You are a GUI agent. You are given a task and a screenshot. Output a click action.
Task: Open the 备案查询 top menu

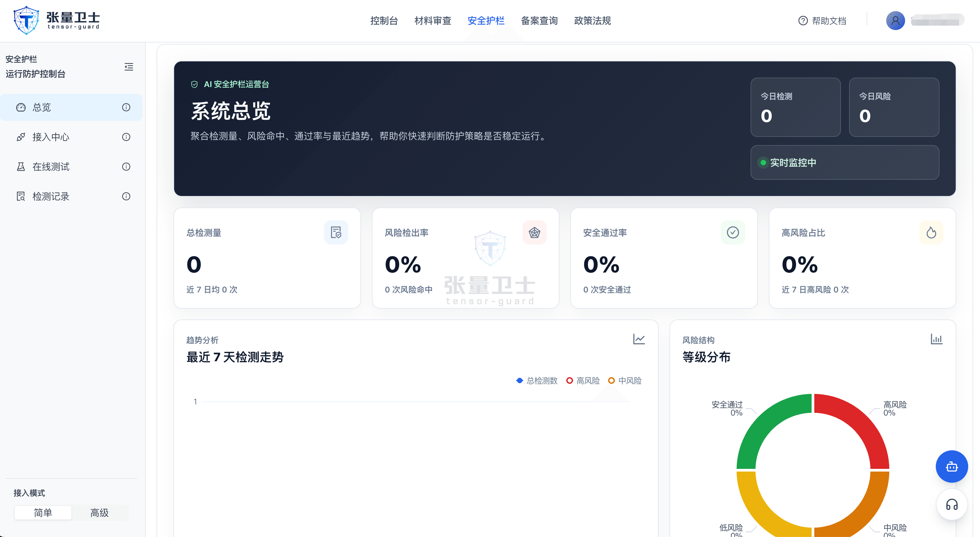tap(539, 21)
